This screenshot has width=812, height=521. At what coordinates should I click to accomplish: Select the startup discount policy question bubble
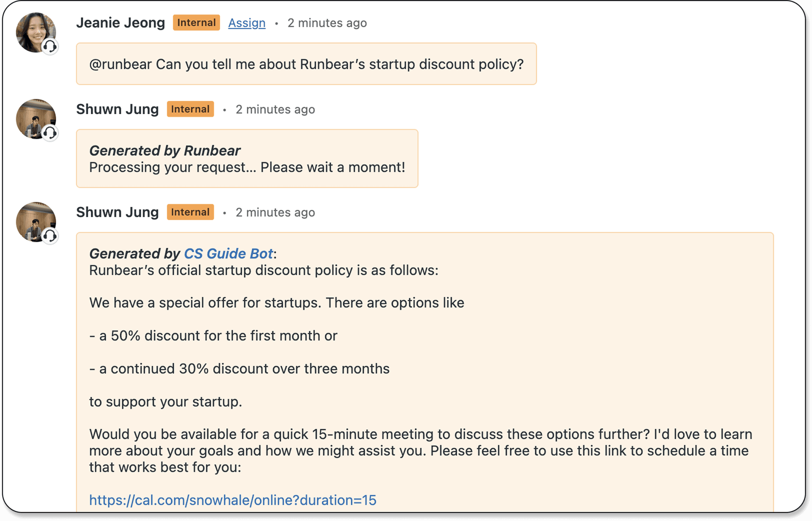[306, 64]
